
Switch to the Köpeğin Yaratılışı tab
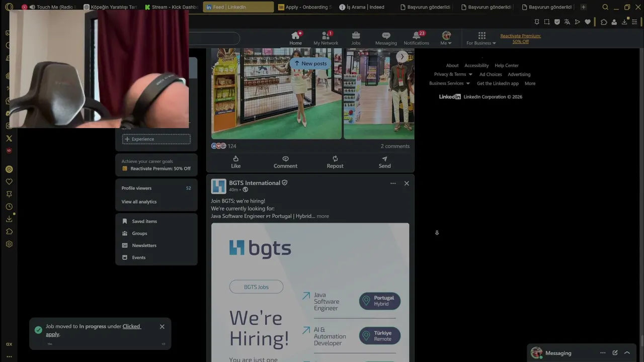click(110, 7)
